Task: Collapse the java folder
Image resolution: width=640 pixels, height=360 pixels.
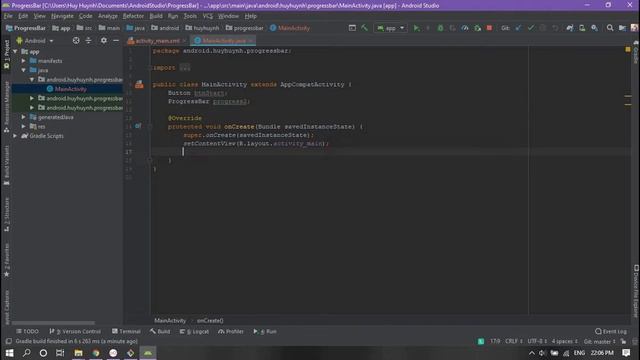Action: pos(23,70)
